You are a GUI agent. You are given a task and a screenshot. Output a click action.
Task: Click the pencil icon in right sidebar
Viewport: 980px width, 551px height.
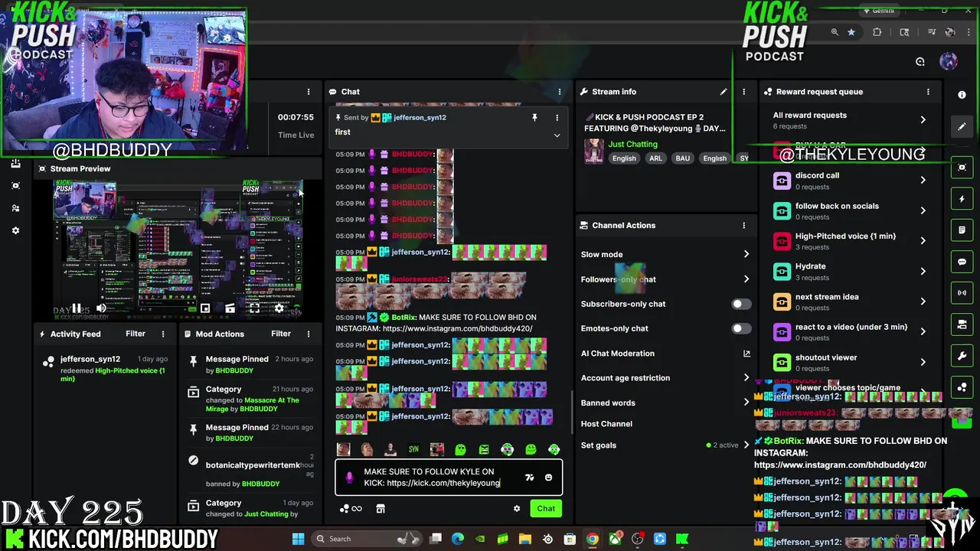coord(962,126)
